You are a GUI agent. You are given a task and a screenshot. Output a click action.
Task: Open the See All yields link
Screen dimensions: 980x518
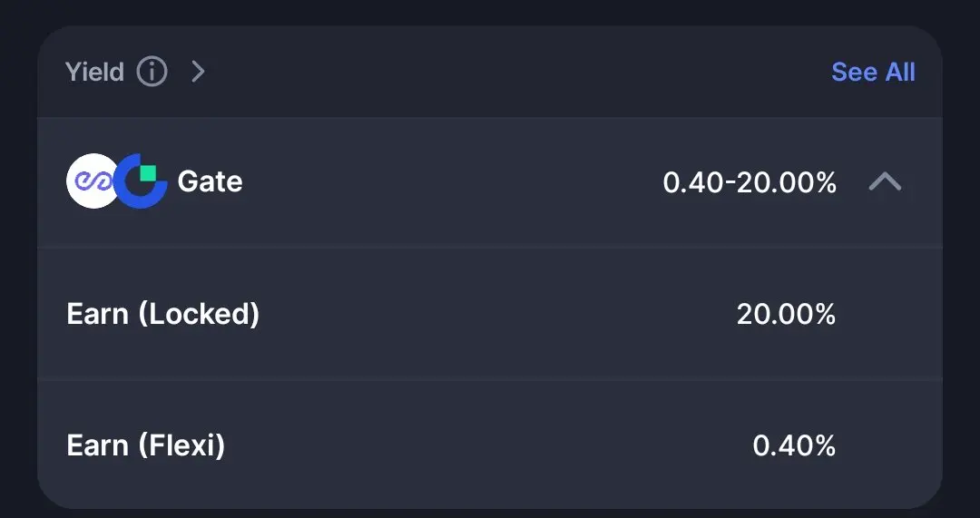[x=873, y=72]
